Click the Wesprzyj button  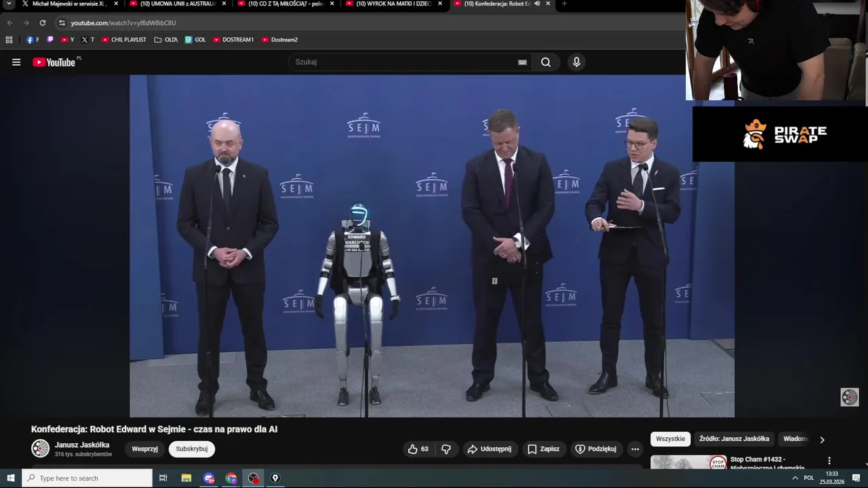pos(144,449)
